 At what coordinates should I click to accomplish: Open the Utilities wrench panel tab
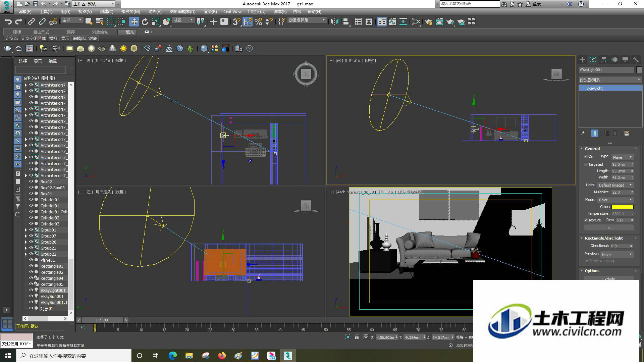636,60
